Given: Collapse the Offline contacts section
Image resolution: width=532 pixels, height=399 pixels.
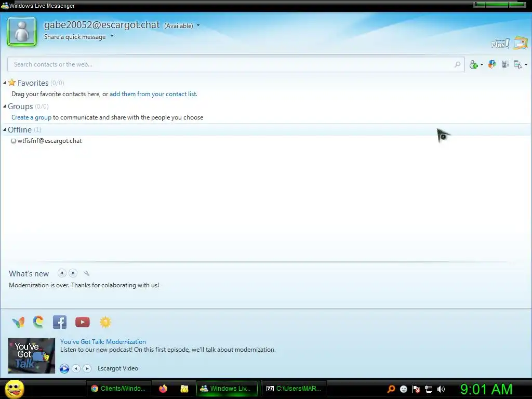Looking at the screenshot, I should click(5, 129).
